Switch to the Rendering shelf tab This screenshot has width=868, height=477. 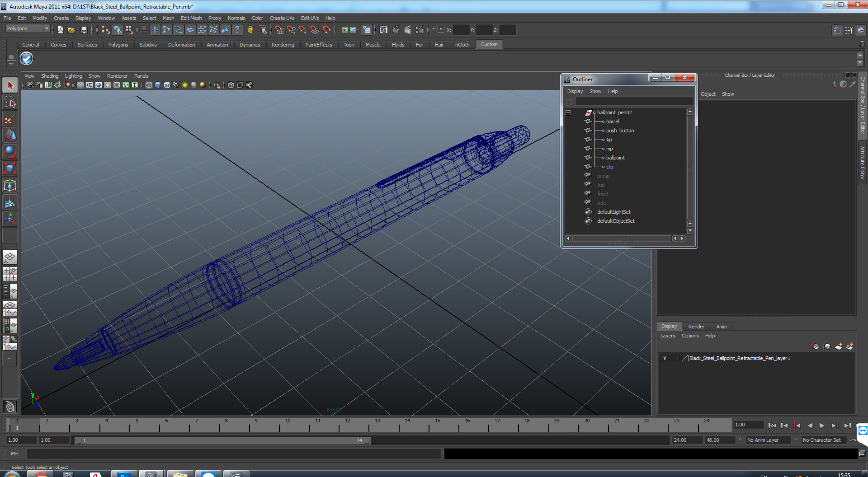[x=283, y=45]
